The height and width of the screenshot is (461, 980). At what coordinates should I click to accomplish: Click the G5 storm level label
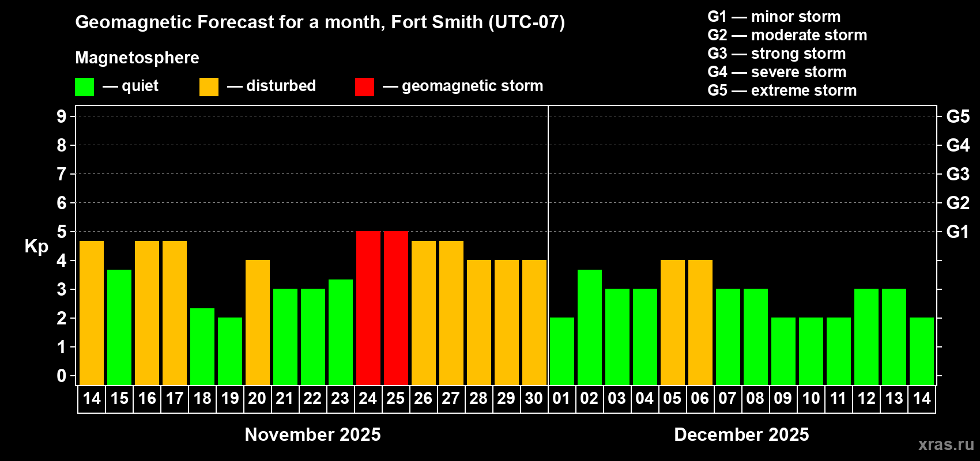958,116
